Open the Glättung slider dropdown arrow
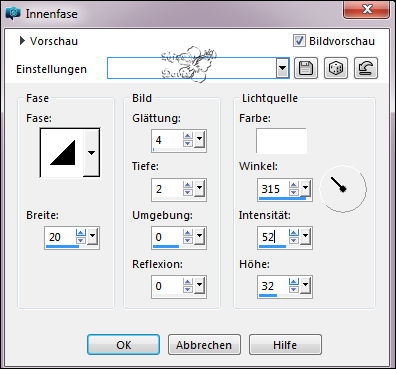 [200, 140]
